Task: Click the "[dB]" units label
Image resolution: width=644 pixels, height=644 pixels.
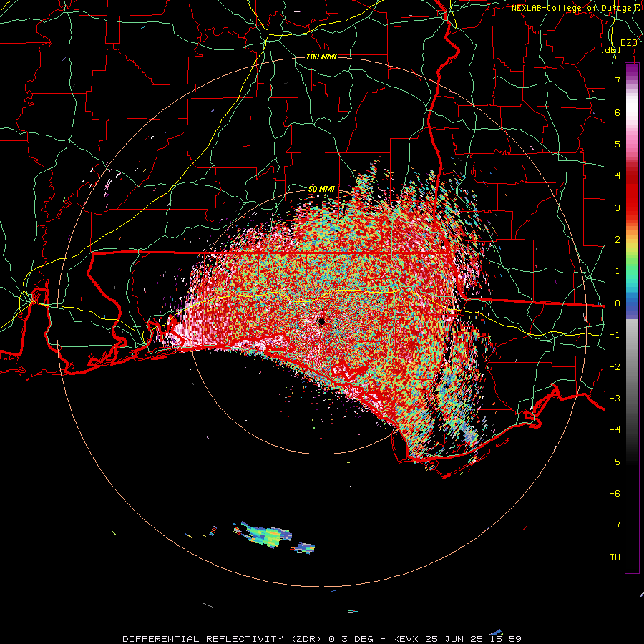Action: pos(611,49)
